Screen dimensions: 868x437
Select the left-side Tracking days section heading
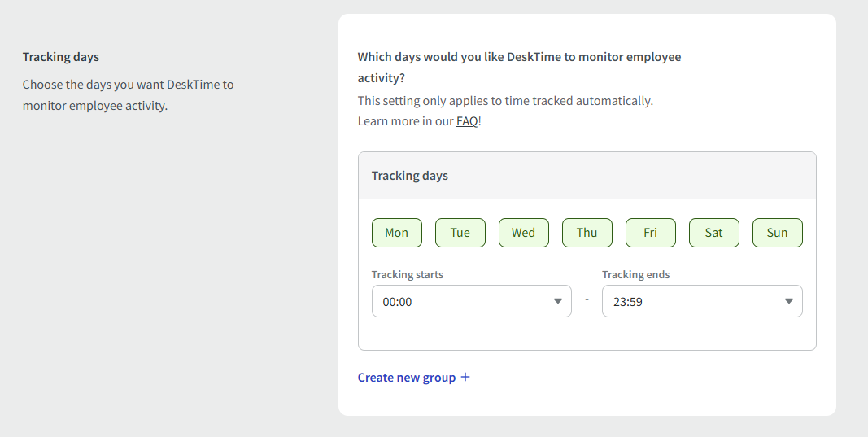61,57
